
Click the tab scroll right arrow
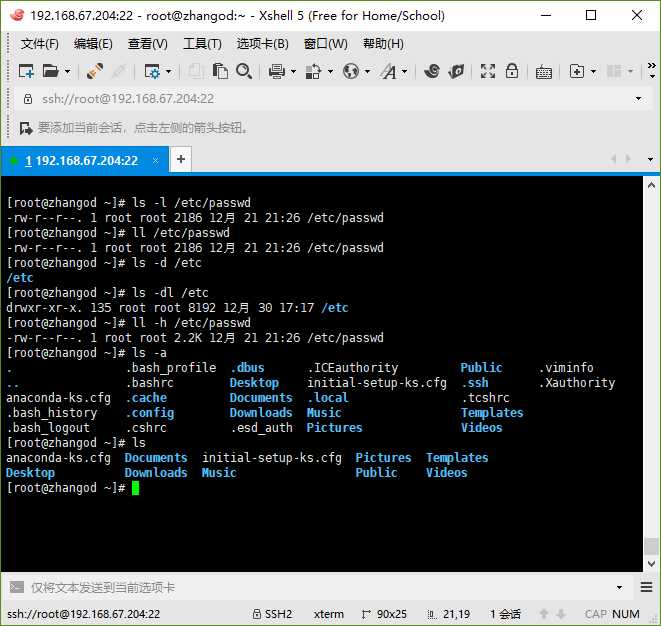629,159
